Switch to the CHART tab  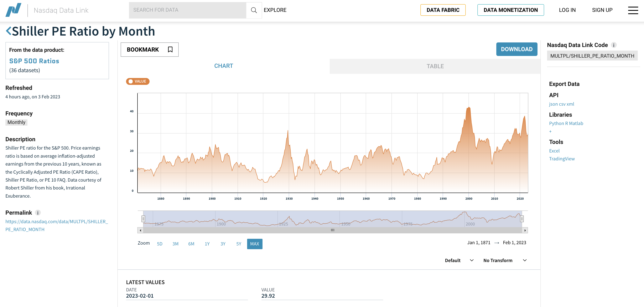(223, 66)
